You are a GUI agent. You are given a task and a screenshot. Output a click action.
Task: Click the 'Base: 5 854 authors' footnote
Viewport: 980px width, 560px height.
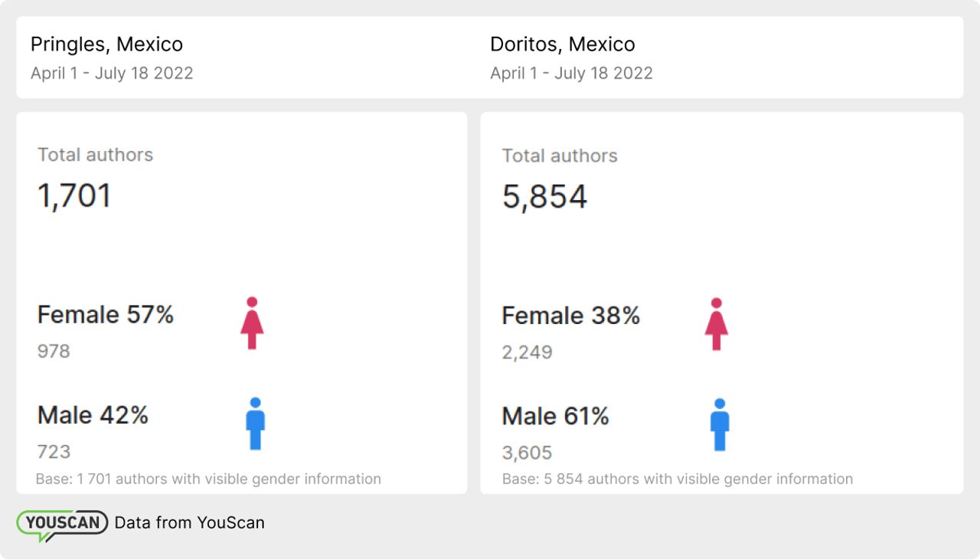(678, 479)
